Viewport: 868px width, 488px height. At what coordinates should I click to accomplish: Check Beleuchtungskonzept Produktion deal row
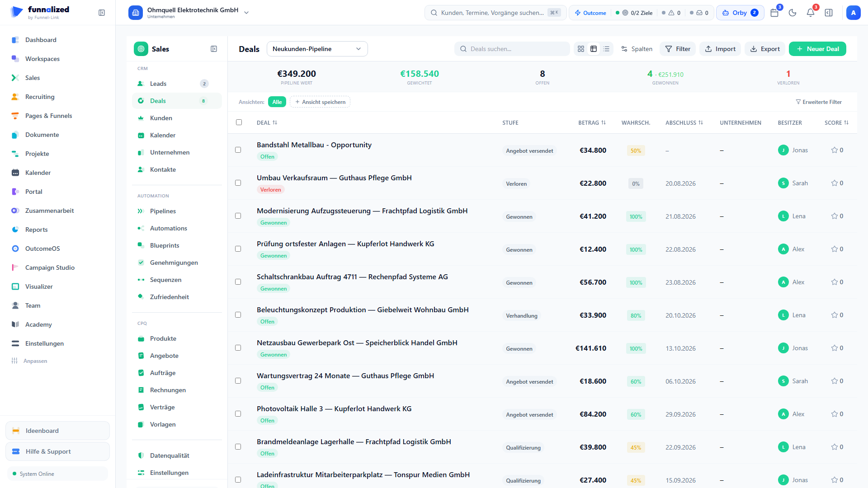point(238,315)
